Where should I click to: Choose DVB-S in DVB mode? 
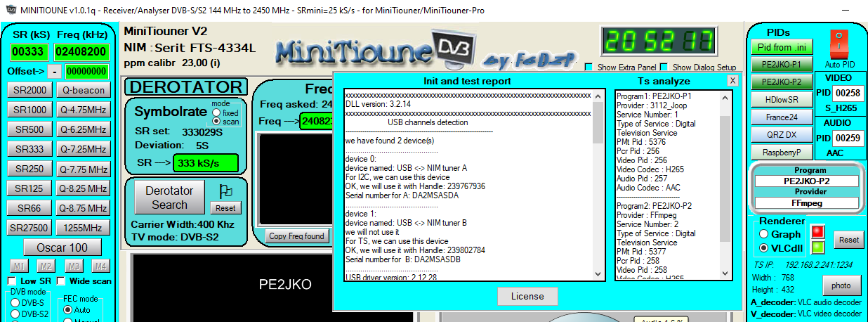[14, 303]
